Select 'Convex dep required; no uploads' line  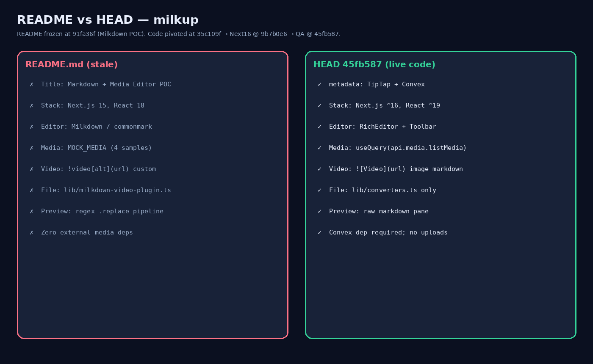pyautogui.click(x=388, y=232)
